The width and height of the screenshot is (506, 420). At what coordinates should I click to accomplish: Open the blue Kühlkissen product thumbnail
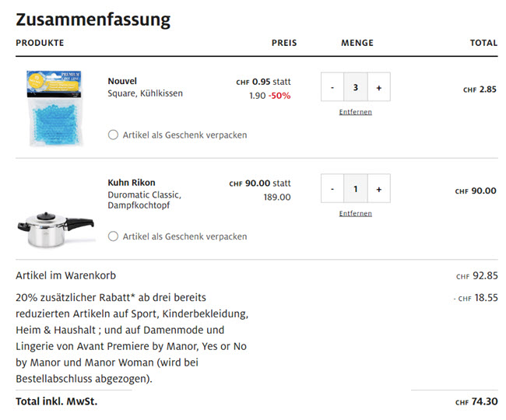(x=54, y=107)
